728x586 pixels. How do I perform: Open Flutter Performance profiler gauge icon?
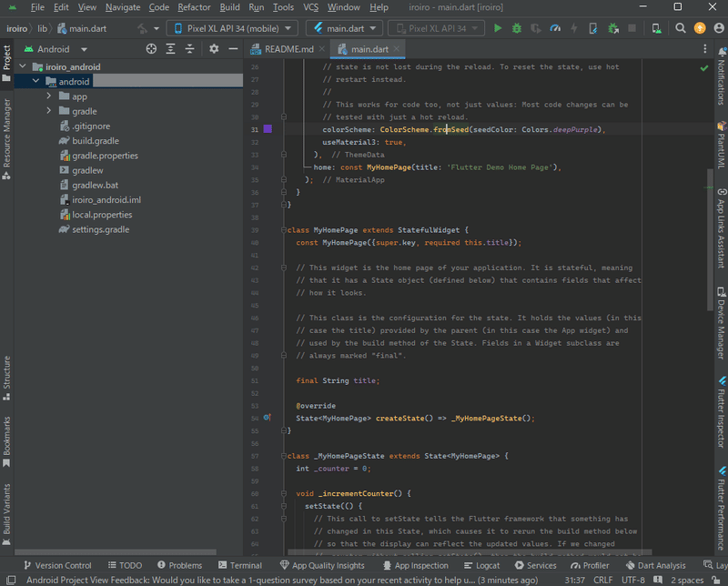(555, 28)
